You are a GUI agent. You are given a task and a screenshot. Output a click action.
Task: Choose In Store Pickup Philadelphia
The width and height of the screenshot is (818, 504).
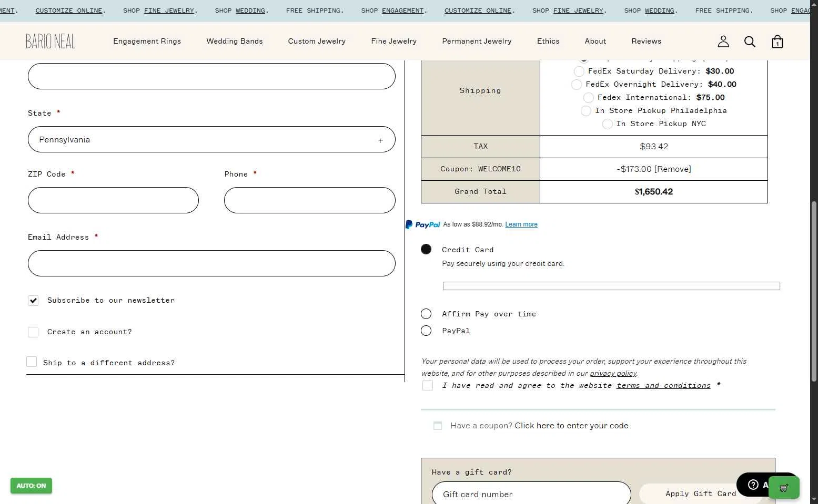point(585,110)
